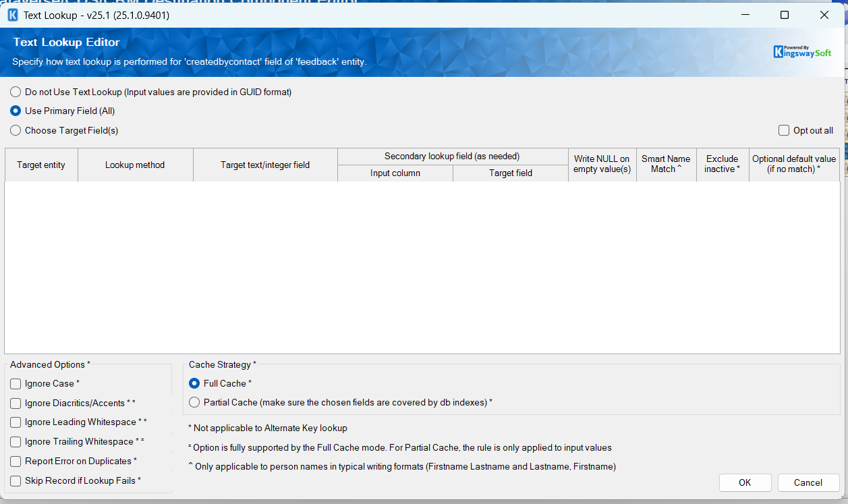
Task: Click the Exclude inactive column header
Action: (x=723, y=165)
